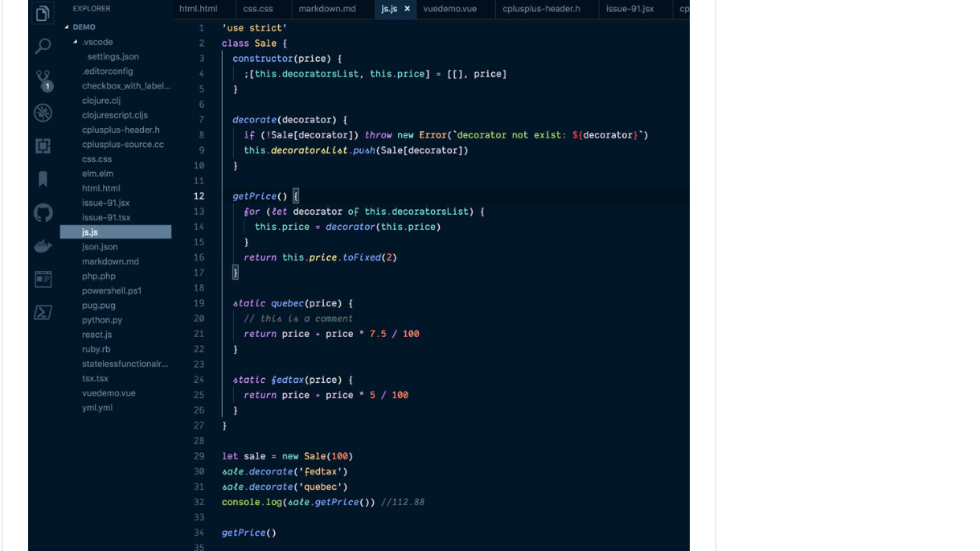Screen dimensions: 980x551
Task: Open the Extensions view icon
Action: (x=43, y=146)
